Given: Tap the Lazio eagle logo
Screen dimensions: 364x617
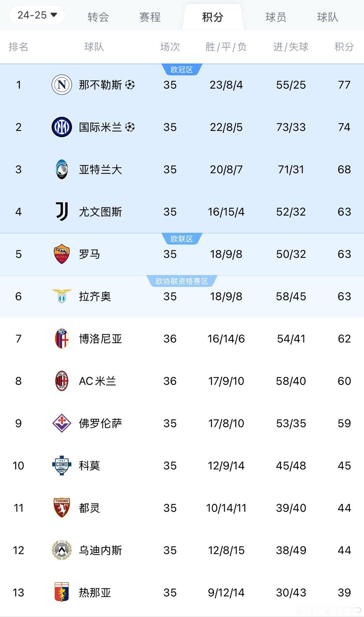Looking at the screenshot, I should pos(62,296).
